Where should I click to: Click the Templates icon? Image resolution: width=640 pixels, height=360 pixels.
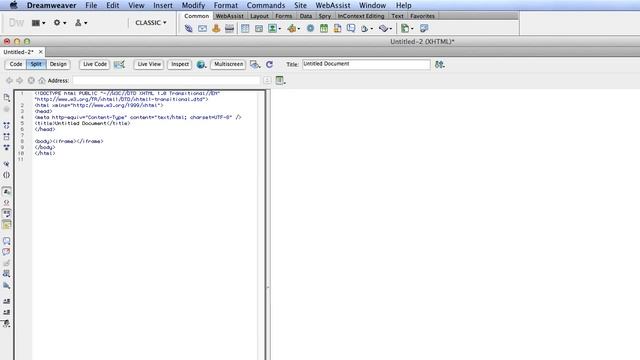407,29
